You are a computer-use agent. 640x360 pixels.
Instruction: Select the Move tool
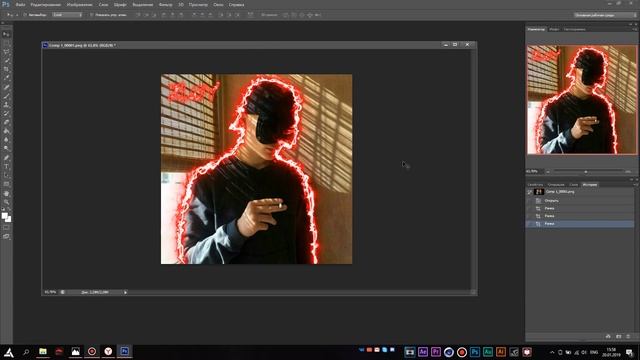tap(6, 34)
